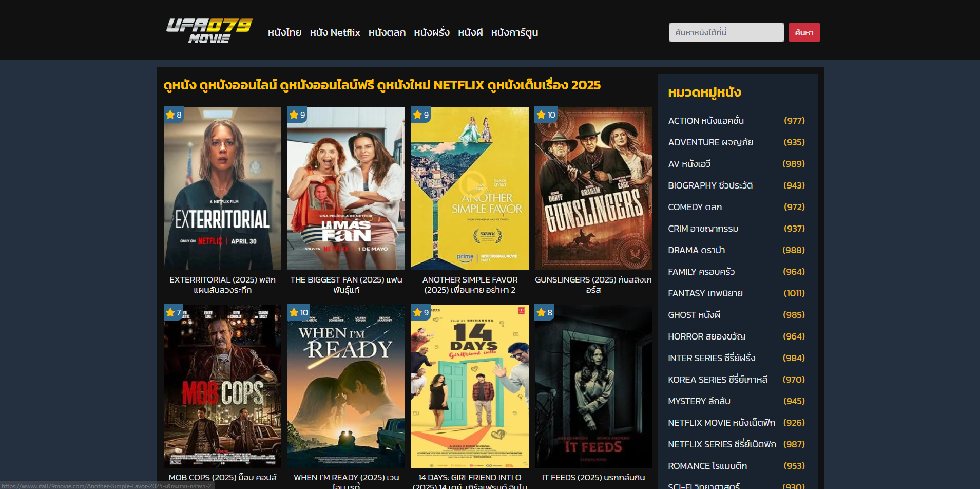Click WHEN I'M READY (2025) title link

pos(346,481)
